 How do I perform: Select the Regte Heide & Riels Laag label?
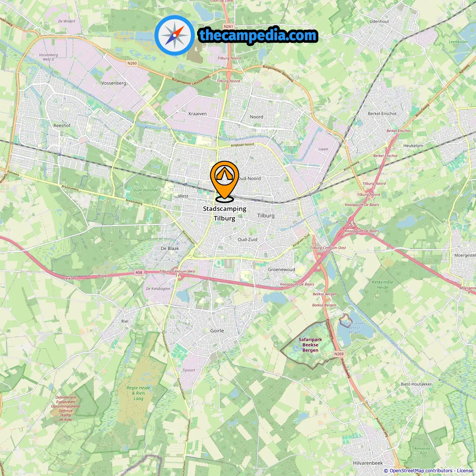tap(138, 393)
